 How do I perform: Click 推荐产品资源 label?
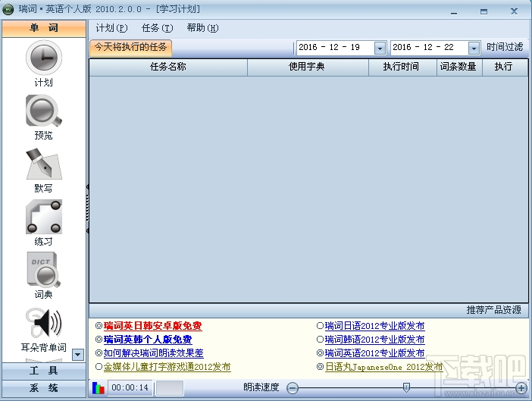[x=493, y=310]
